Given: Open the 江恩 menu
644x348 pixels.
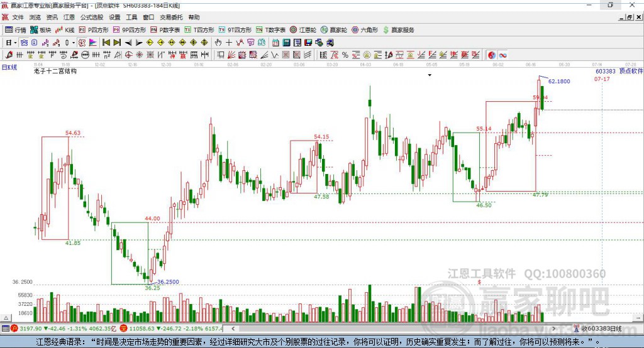Looking at the screenshot, I should (69, 17).
